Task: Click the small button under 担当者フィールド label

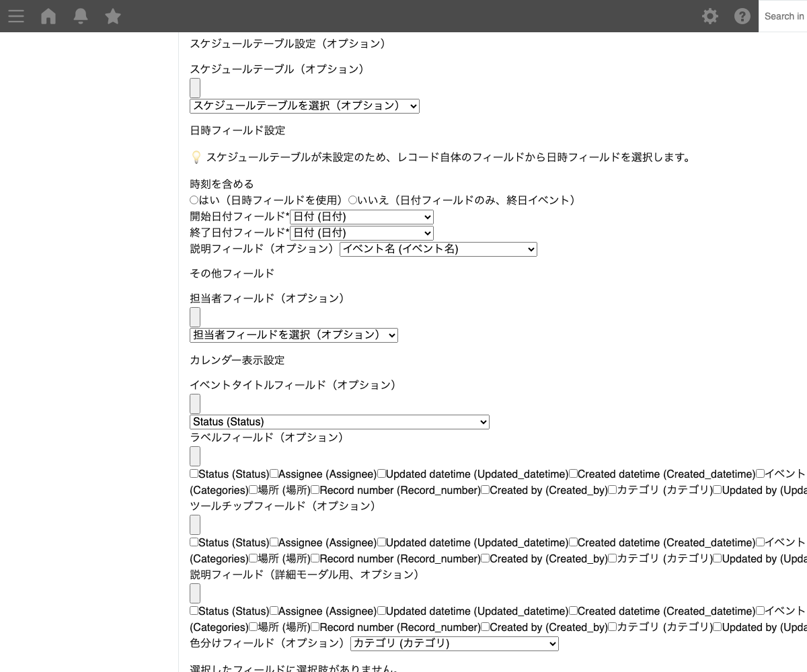Action: tap(195, 317)
